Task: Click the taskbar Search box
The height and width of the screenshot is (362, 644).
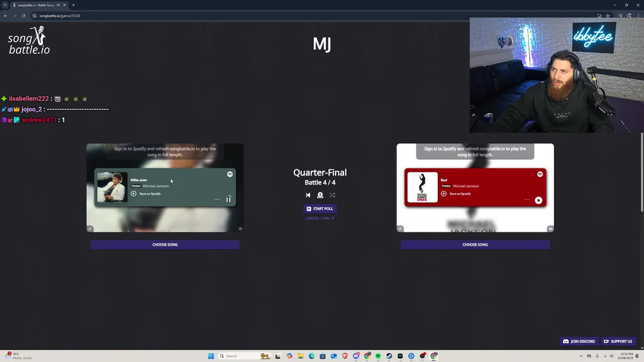Action: pos(245,356)
